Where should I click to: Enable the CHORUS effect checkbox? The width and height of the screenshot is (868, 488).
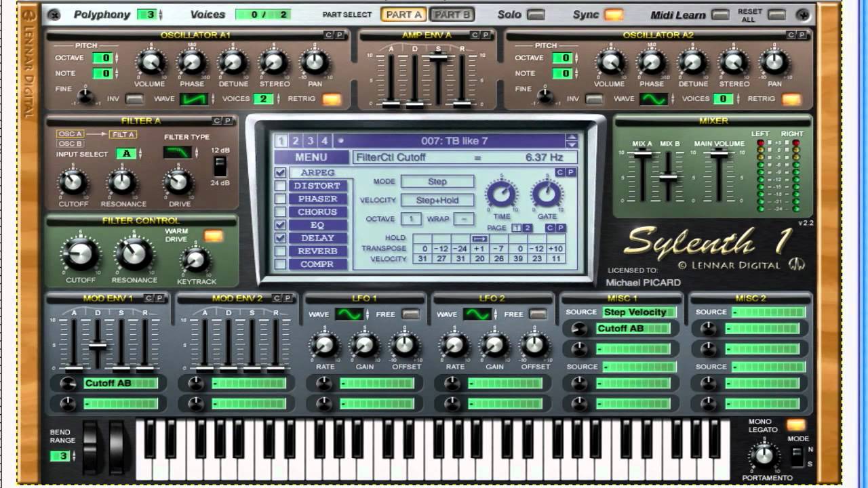coord(280,211)
